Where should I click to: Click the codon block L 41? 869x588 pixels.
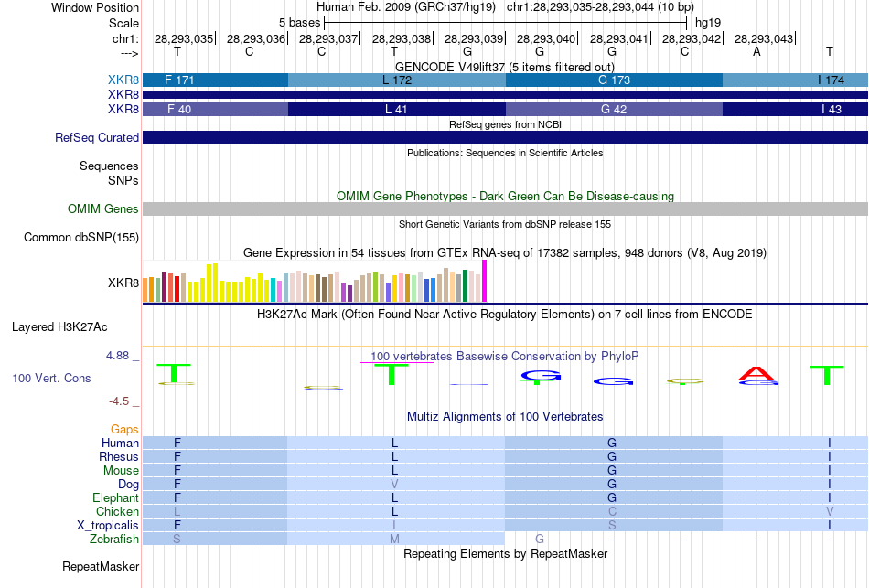[397, 109]
